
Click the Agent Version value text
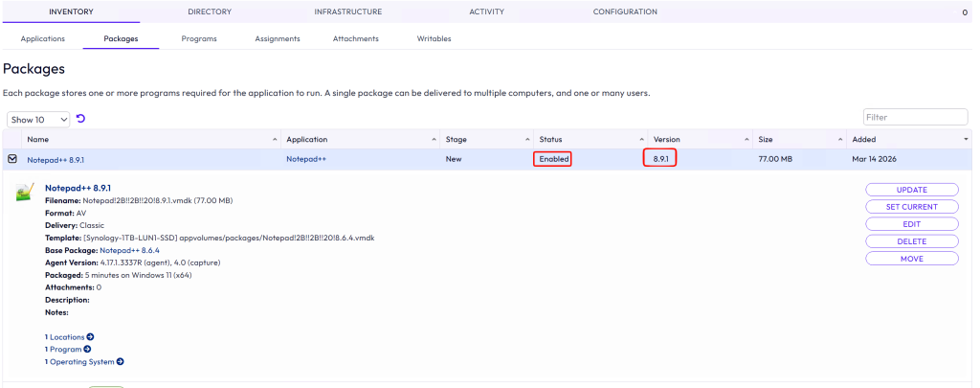160,262
